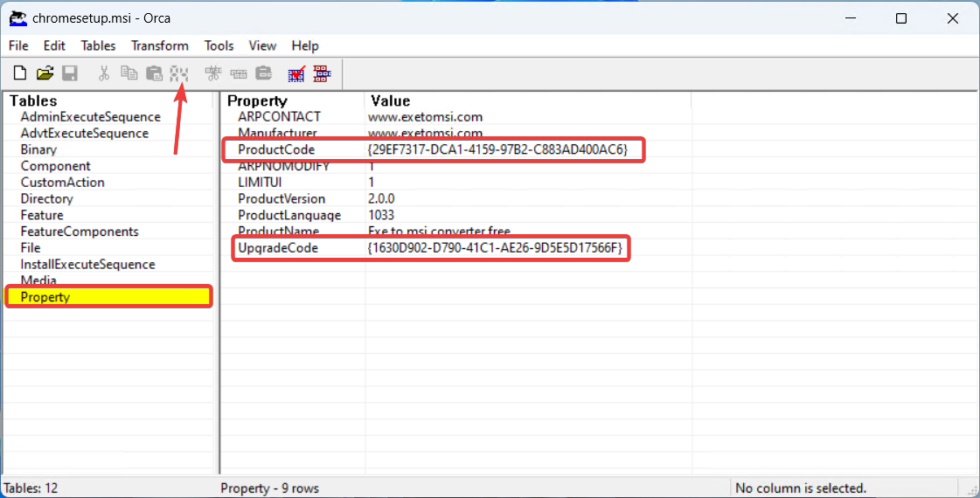Screen dimensions: 980x498
Task: Click the Save floppy disk icon
Action: (x=70, y=73)
